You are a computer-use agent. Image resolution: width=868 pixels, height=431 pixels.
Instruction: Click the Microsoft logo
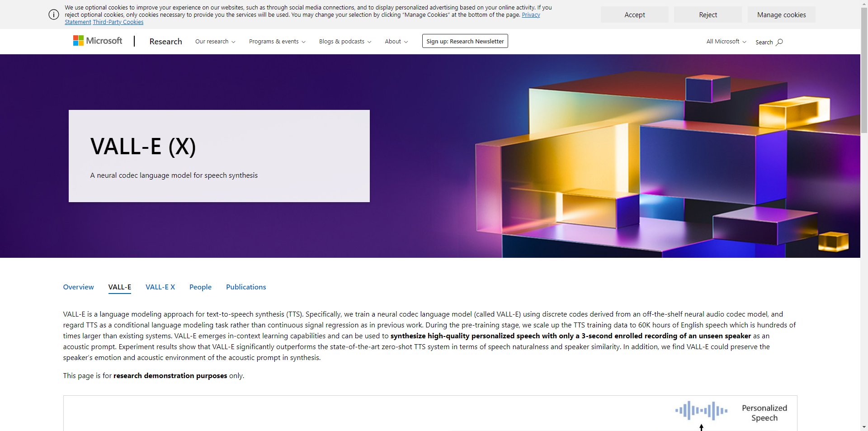[x=98, y=41]
